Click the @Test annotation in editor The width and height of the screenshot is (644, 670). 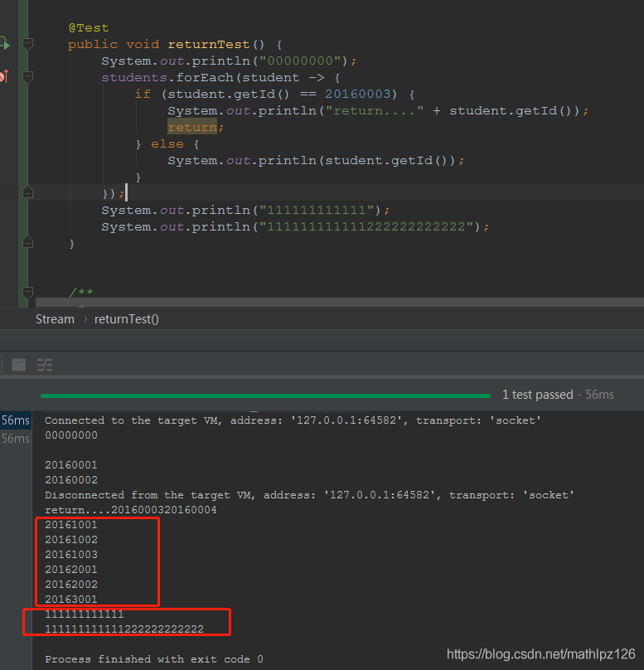88,27
